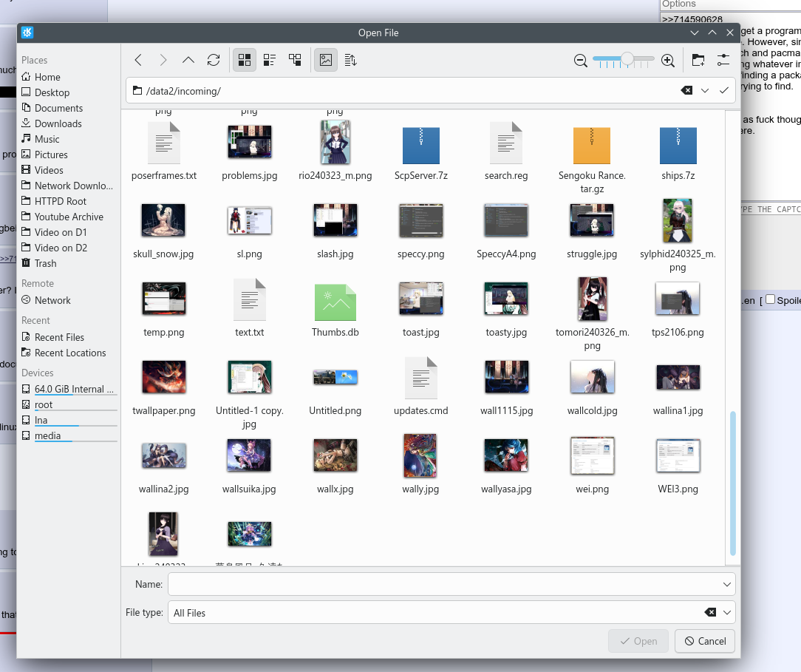Select the Ina device icon
This screenshot has height=672, width=801.
click(x=26, y=420)
